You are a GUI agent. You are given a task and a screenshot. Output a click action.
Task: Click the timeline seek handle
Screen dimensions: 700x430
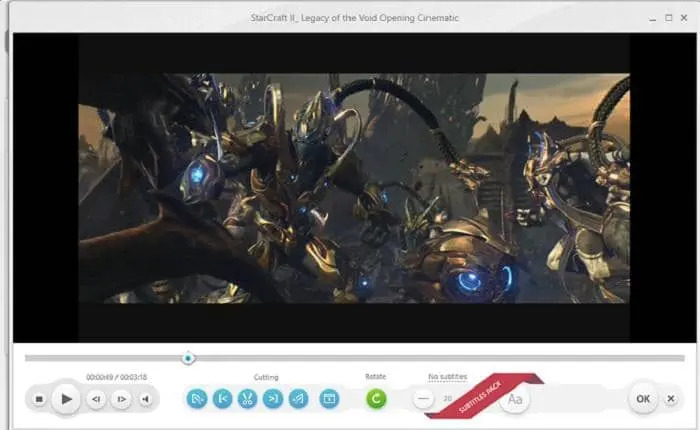pos(188,358)
